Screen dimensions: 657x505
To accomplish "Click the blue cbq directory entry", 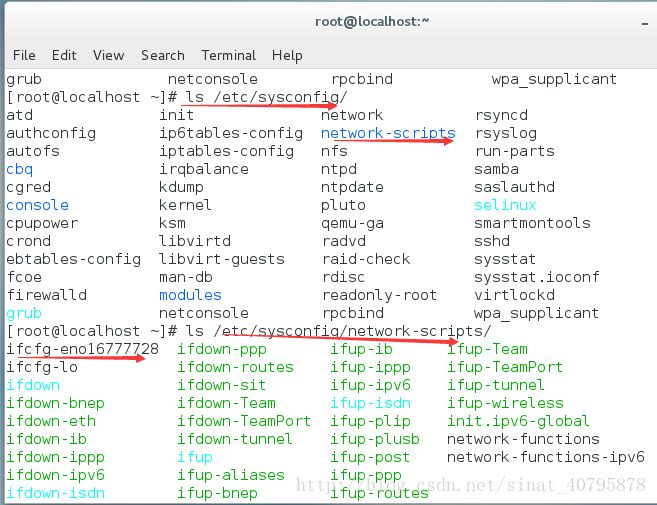I will click(20, 169).
